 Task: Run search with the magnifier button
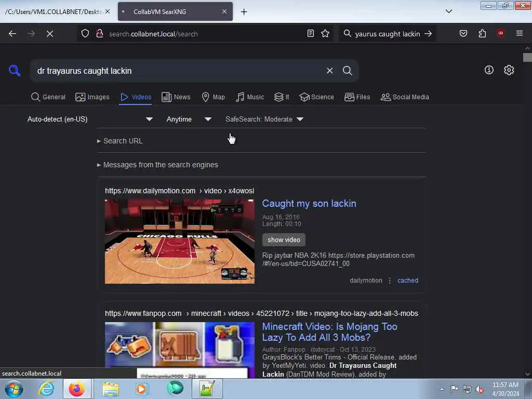(348, 71)
